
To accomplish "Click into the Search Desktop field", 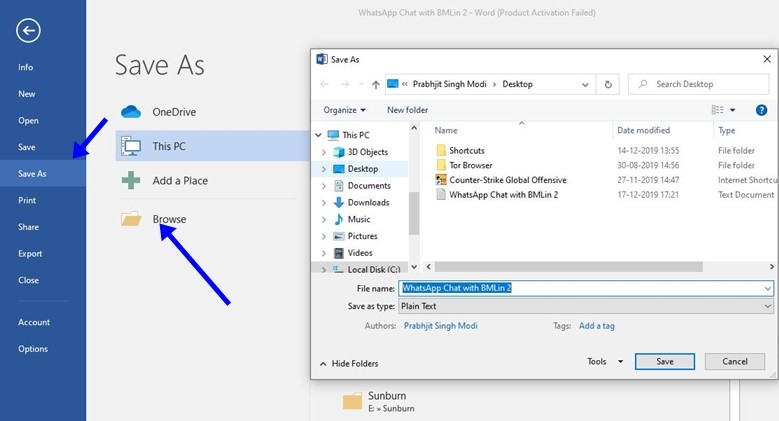I will pos(699,84).
